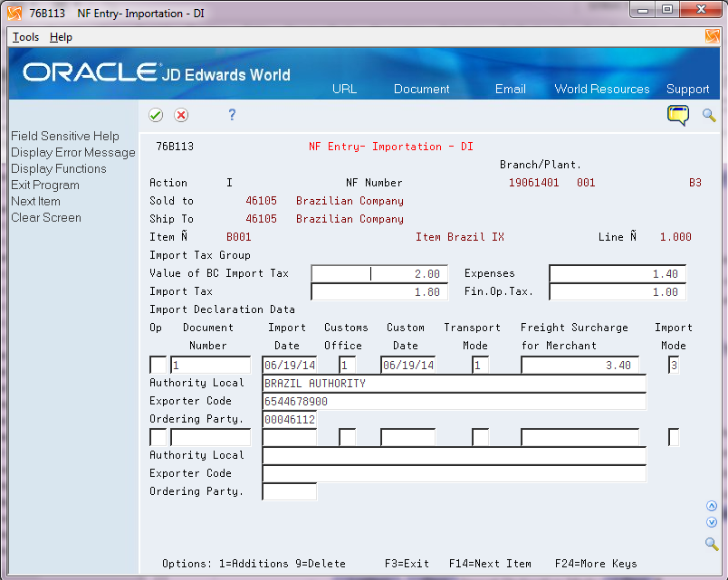Image resolution: width=728 pixels, height=580 pixels.
Task: Click the Import Date field 06/19/14
Action: [x=289, y=365]
